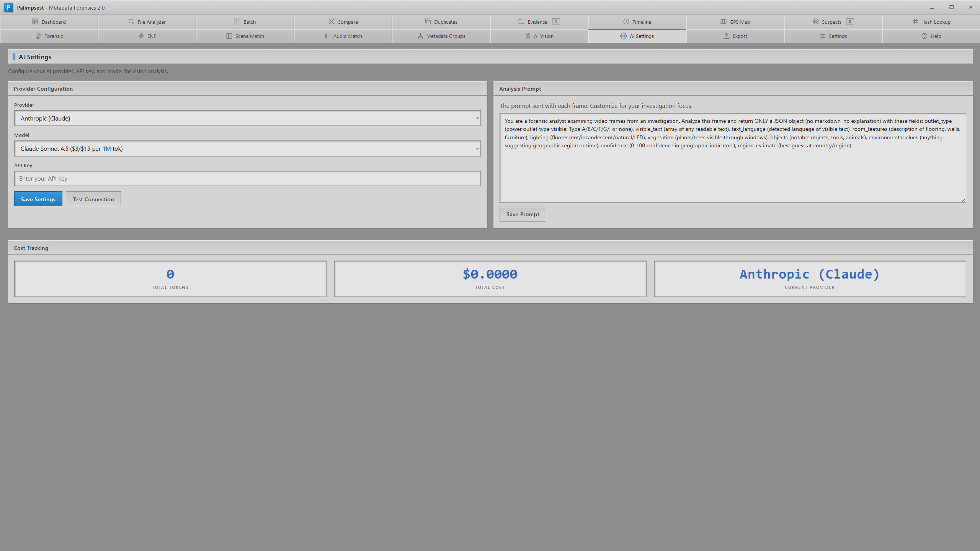Click inside the Analysis Prompt text area
This screenshot has height=551, width=980.
(733, 158)
